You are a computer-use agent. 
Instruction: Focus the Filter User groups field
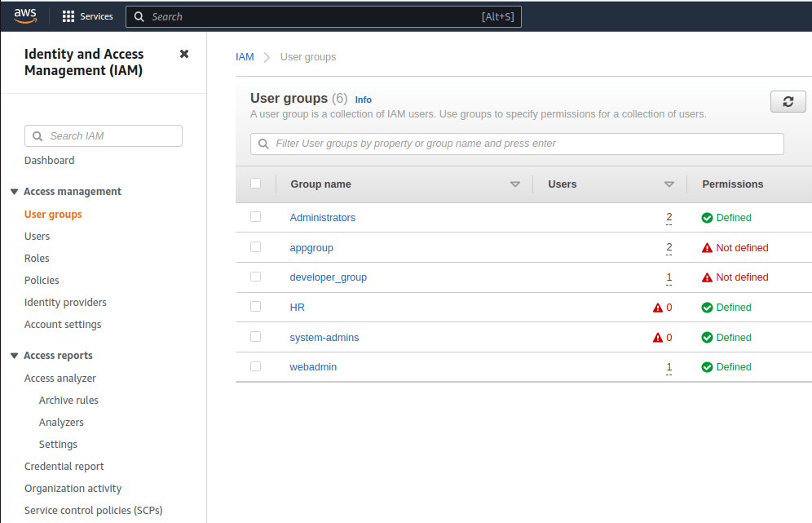[x=517, y=144]
